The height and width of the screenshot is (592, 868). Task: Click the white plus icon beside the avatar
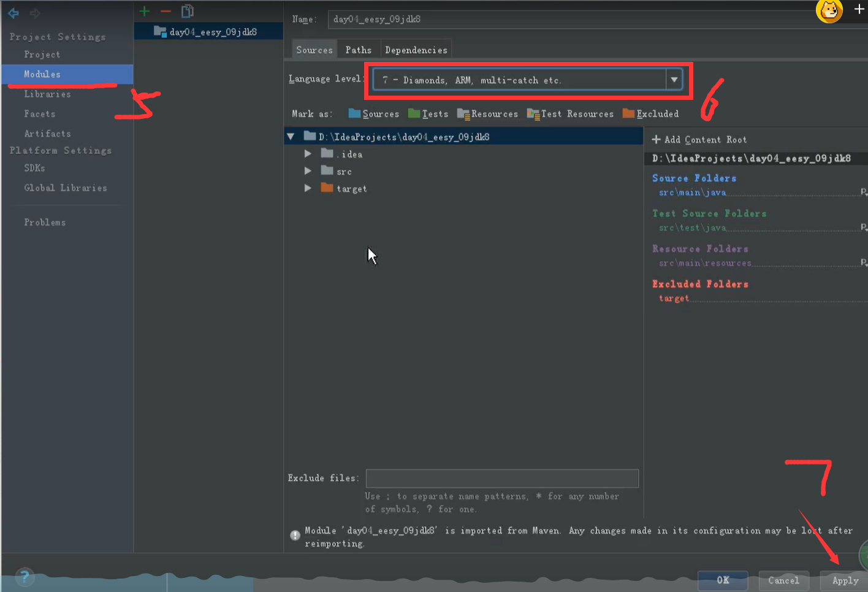click(859, 9)
